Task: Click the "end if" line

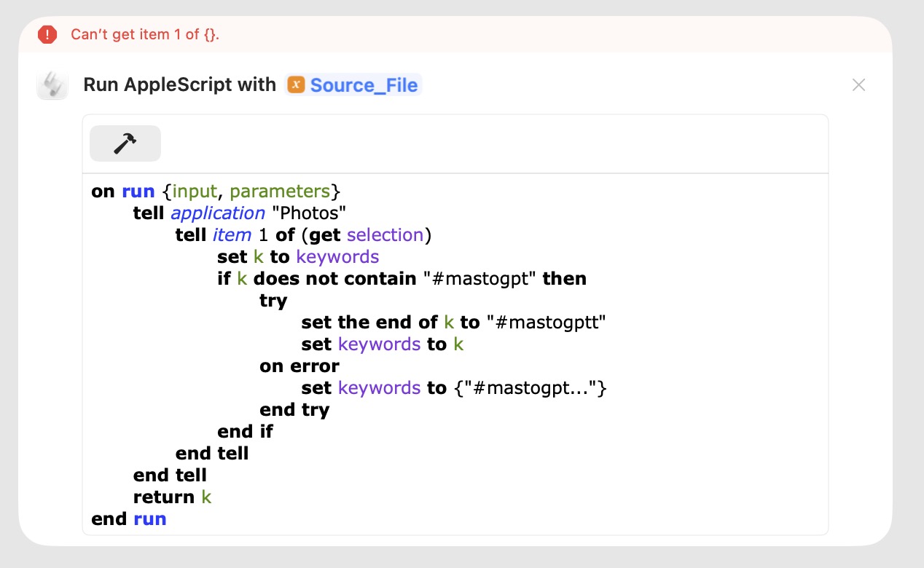Action: click(x=245, y=432)
